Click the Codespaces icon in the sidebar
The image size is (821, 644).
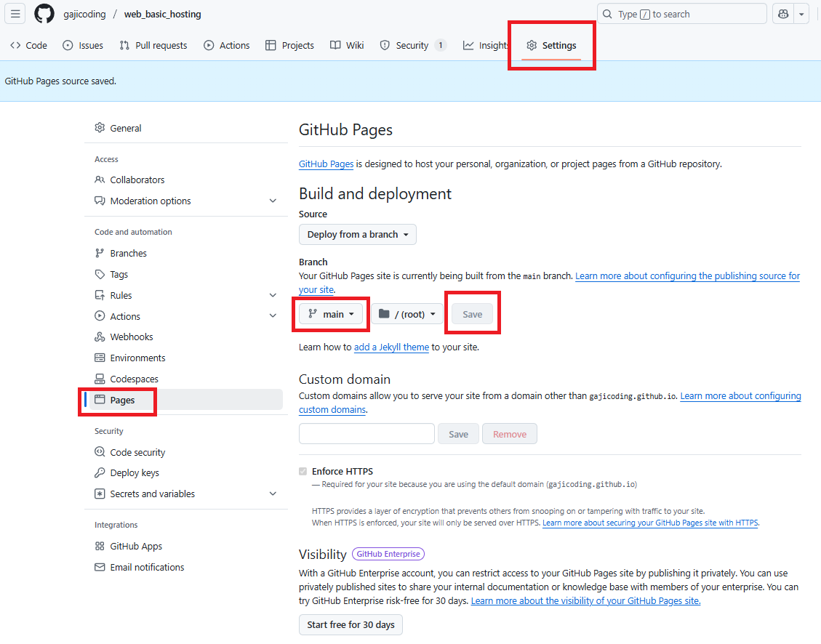(100, 379)
